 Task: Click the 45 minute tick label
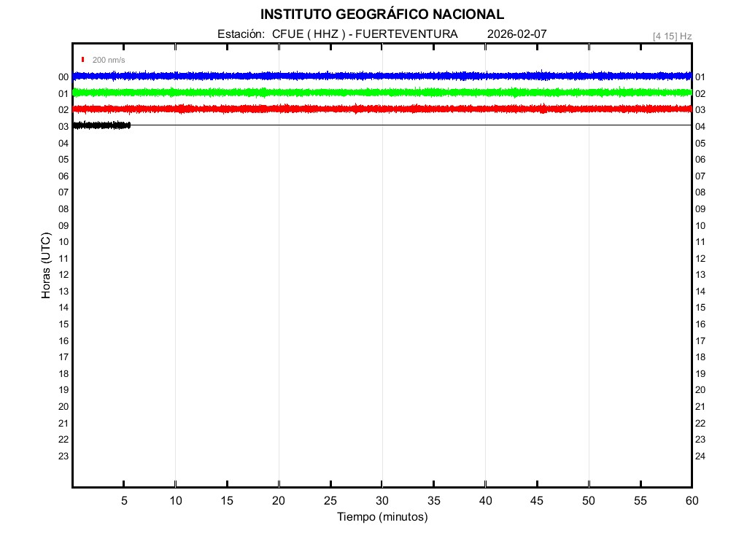pos(536,501)
